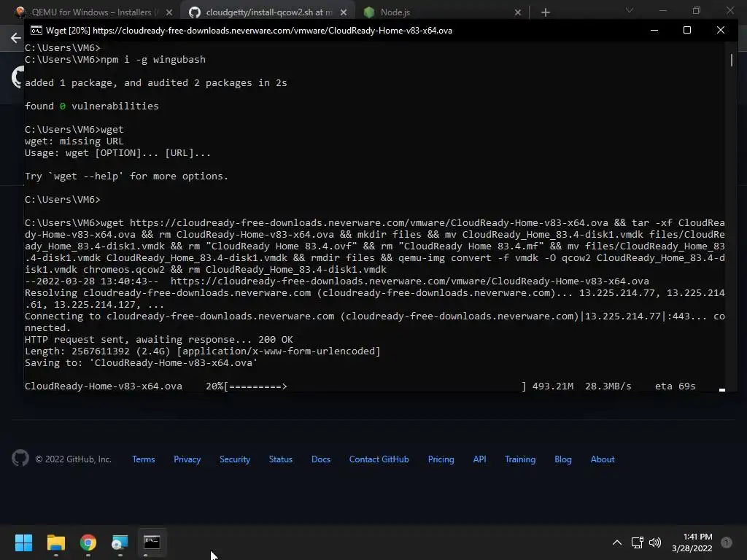The image size is (747, 560).
Task: Open the Pricing footer link
Action: click(441, 459)
